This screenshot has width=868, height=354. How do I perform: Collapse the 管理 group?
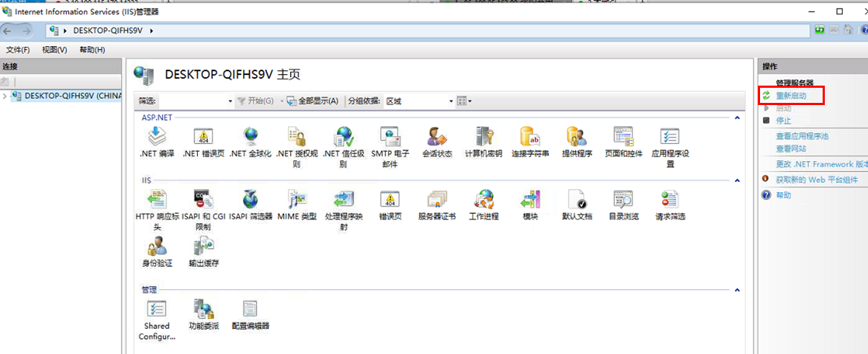pyautogui.click(x=737, y=290)
